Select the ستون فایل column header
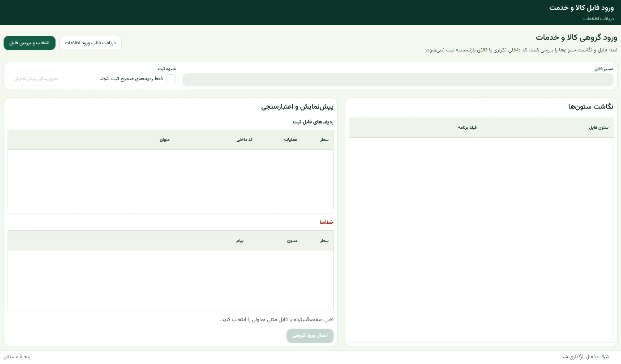Viewport: 621px width, 364px height. click(x=599, y=127)
